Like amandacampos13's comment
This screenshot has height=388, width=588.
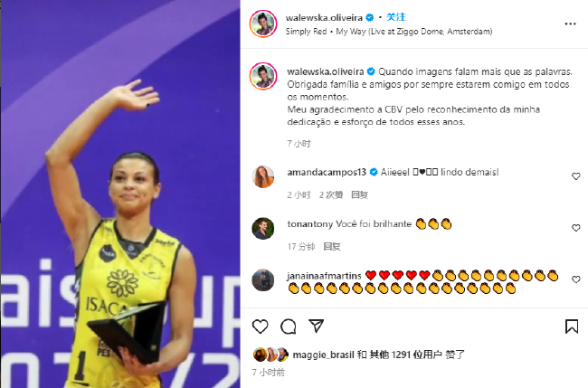point(575,176)
